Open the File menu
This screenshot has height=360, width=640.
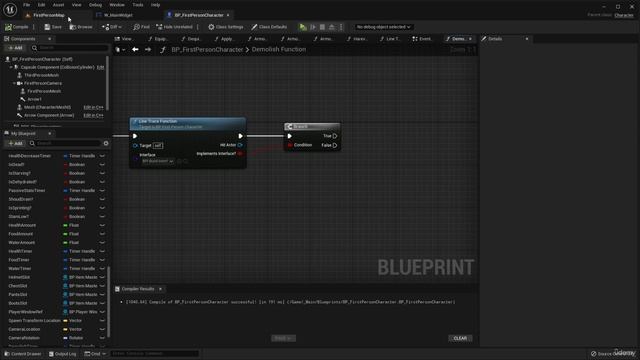[27, 5]
